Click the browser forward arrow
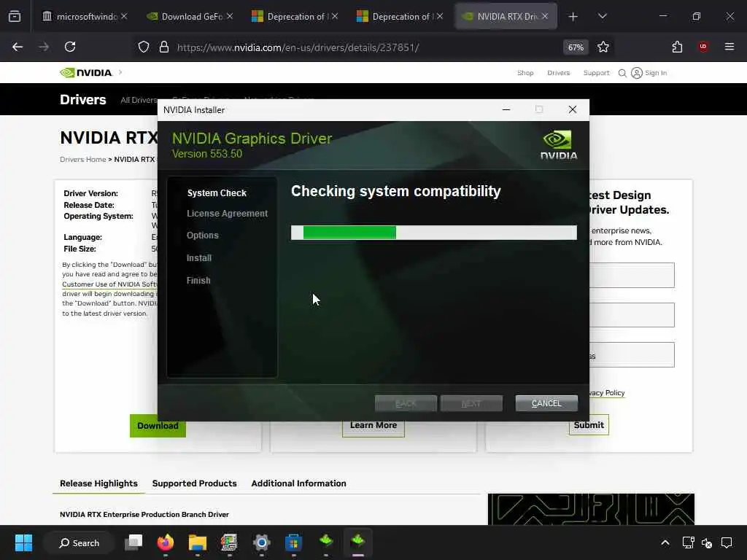This screenshot has height=560, width=747. point(44,47)
